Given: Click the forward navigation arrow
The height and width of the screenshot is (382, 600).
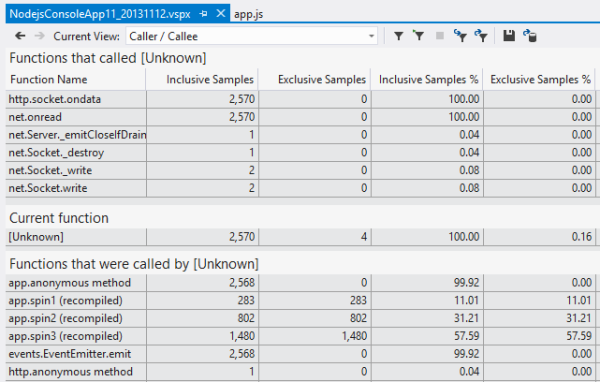Looking at the screenshot, I should (39, 36).
